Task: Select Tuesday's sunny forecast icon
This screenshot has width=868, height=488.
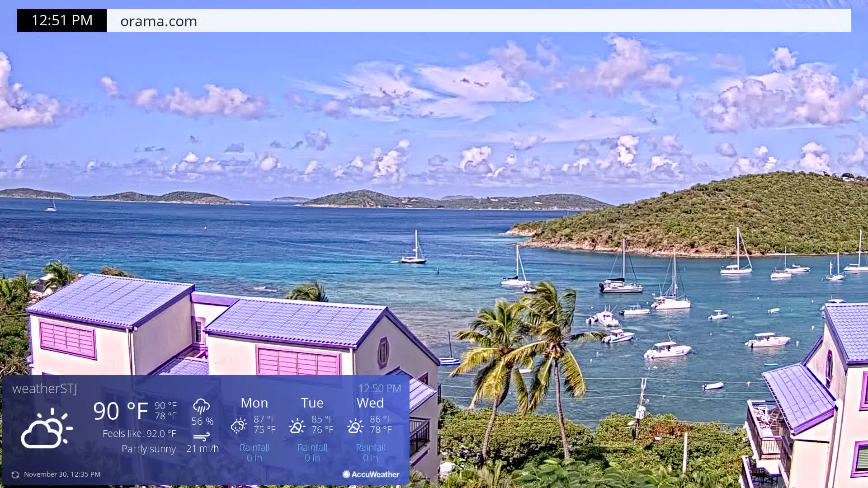Action: (x=297, y=425)
